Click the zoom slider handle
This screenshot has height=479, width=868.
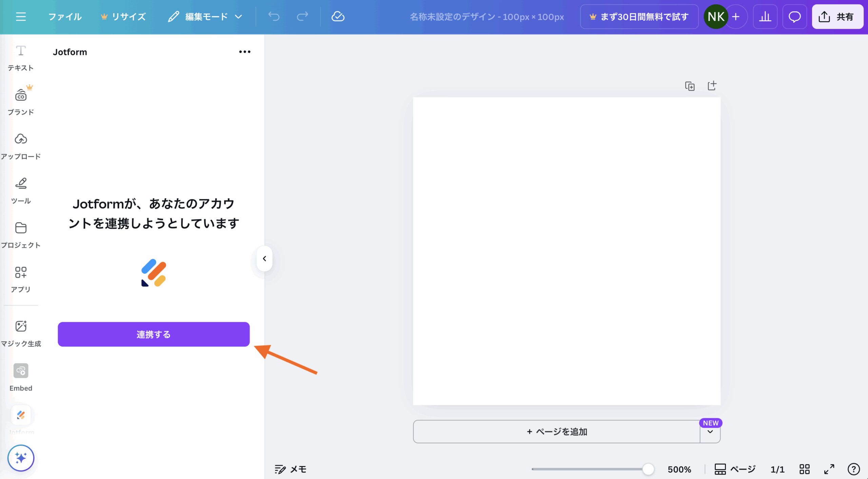tap(648, 469)
